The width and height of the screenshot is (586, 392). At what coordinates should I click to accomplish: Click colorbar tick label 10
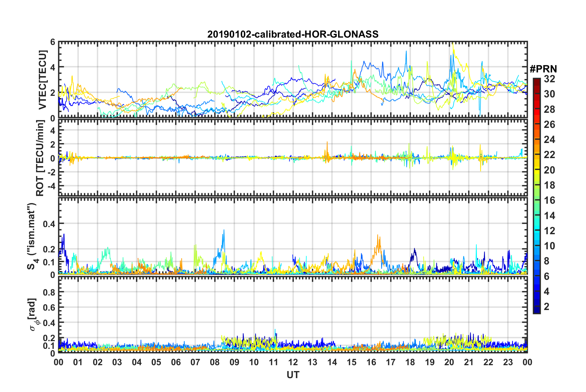(x=549, y=246)
